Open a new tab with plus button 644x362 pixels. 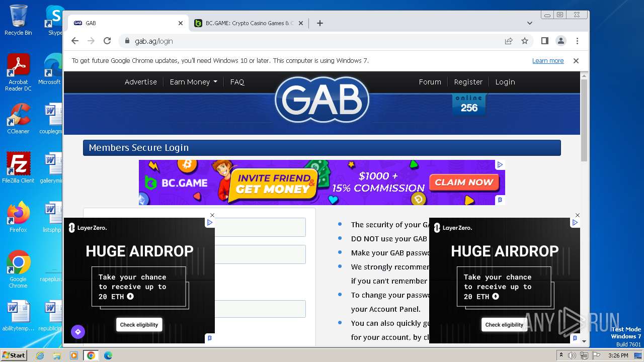319,23
